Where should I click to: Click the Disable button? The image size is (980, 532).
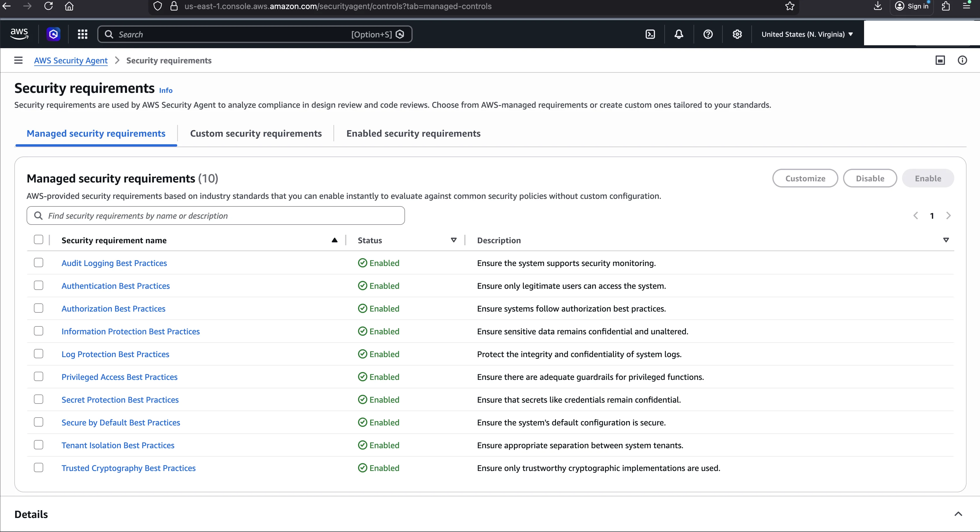pos(870,178)
